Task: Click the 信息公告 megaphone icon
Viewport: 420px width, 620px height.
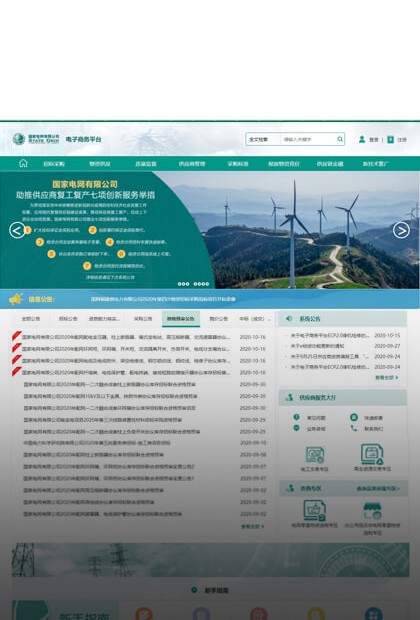Action: [x=16, y=299]
